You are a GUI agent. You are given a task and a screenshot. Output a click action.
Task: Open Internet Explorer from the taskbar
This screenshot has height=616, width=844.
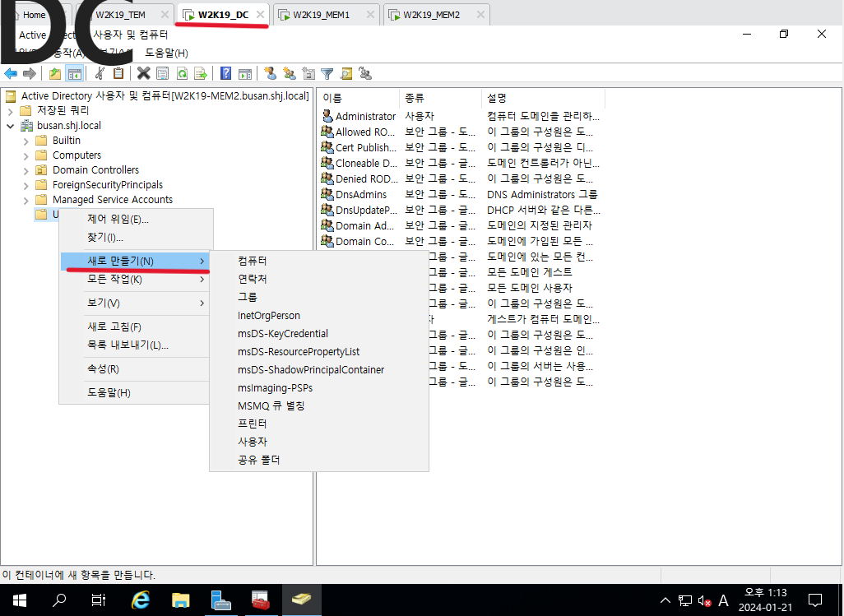coord(141,600)
